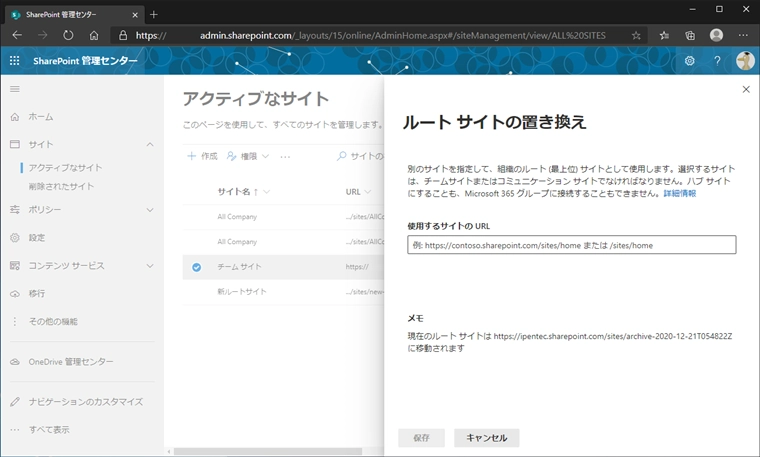Expand the ポリシー section
760x457 pixels.
tap(150, 210)
